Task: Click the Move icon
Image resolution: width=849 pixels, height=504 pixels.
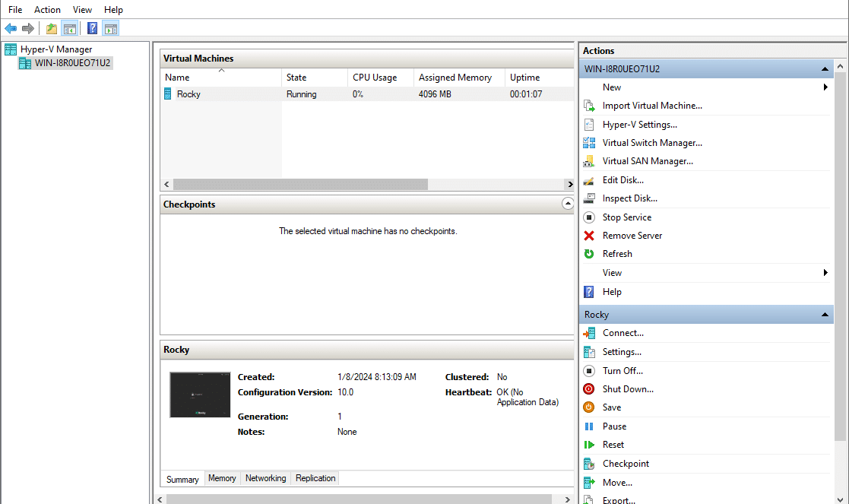Action: (589, 483)
